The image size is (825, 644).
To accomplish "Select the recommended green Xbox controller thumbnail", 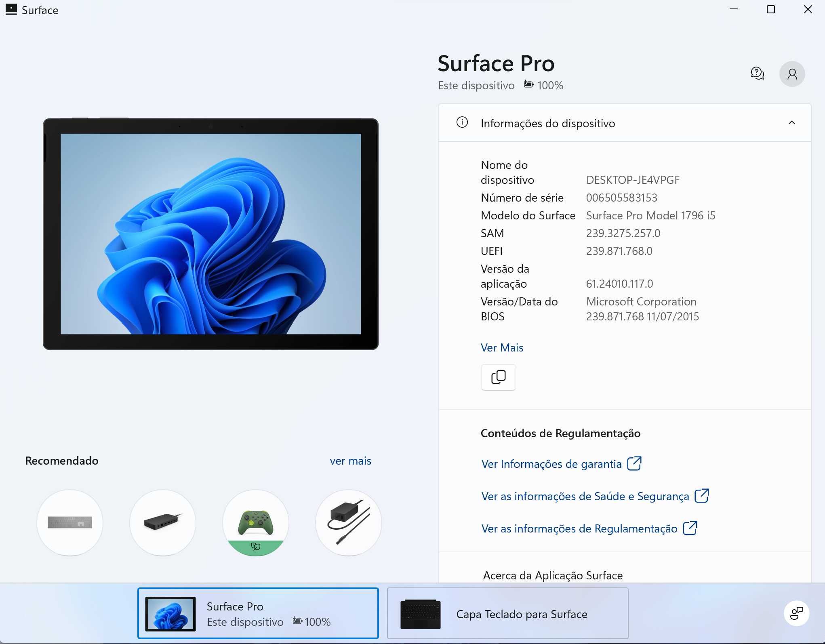I will click(x=256, y=523).
